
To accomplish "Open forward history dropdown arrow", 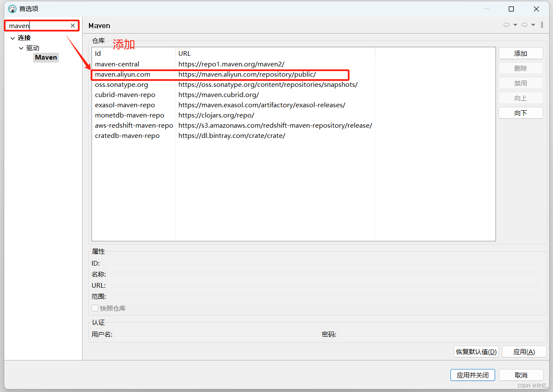I will pyautogui.click(x=533, y=25).
